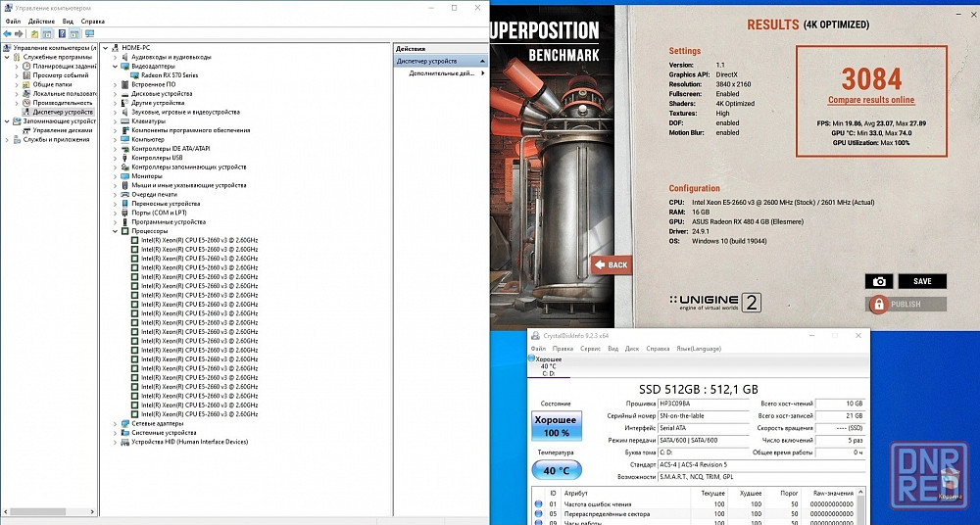This screenshot has width=980, height=525.
Task: Select the Radeon RX 570 Series device
Action: pyautogui.click(x=170, y=75)
